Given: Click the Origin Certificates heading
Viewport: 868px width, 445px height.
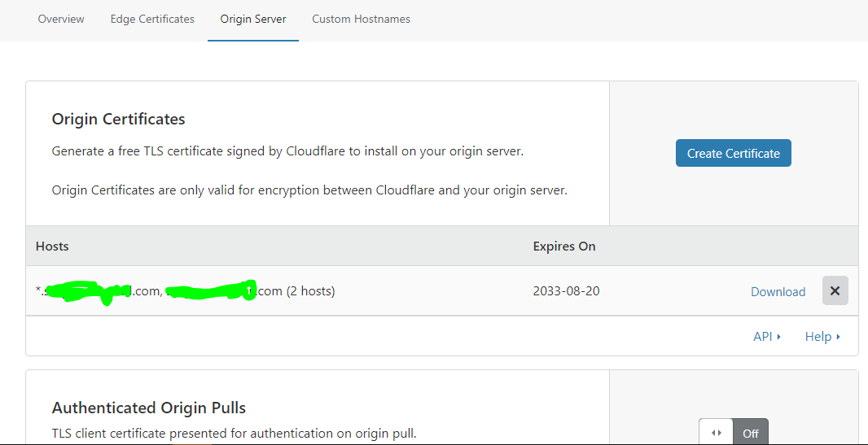Looking at the screenshot, I should (x=118, y=119).
